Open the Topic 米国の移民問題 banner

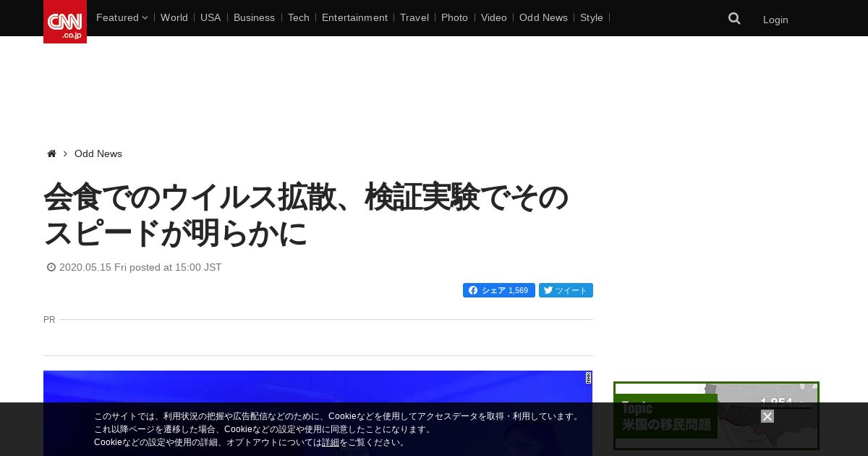click(x=716, y=415)
